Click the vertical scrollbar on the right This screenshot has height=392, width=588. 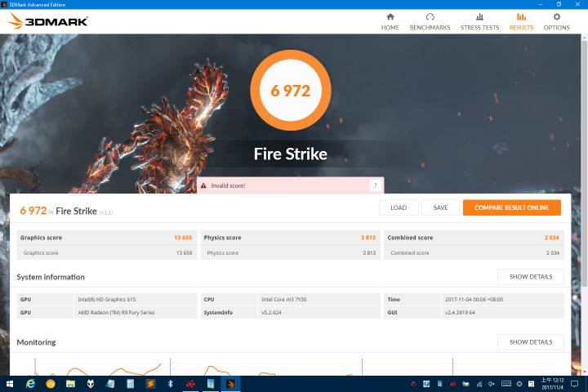585,163
